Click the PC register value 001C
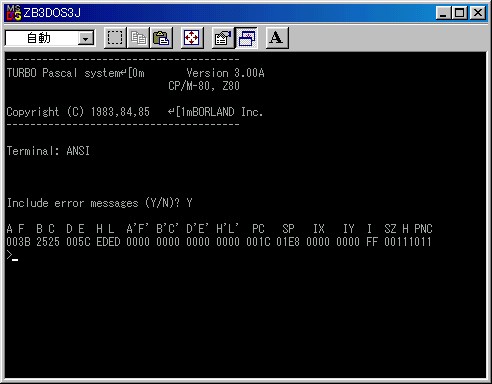 [258, 242]
